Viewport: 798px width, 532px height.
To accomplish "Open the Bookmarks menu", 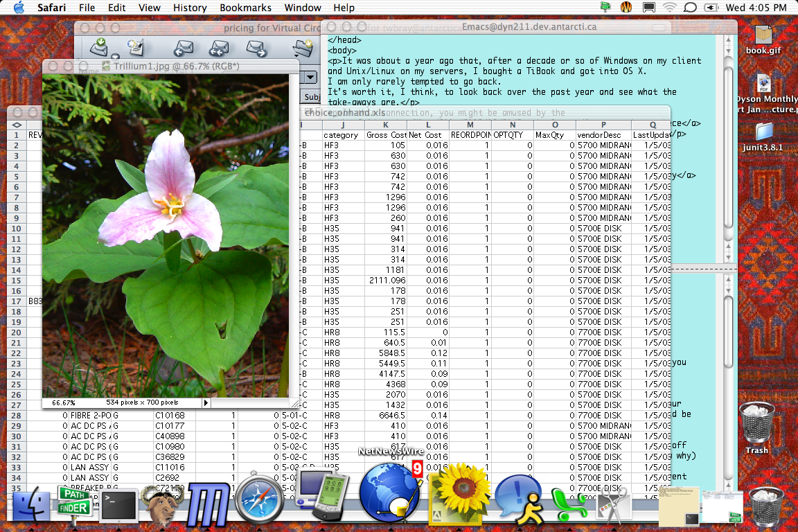I will click(246, 8).
